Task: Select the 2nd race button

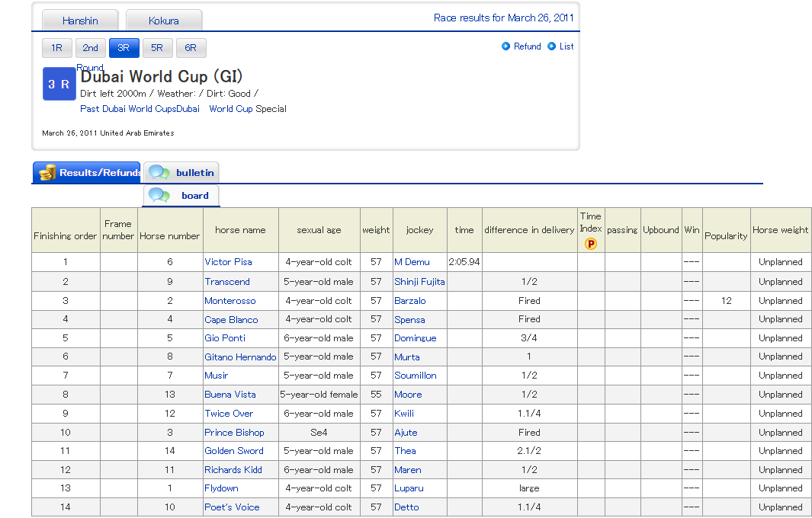Action: click(x=91, y=48)
